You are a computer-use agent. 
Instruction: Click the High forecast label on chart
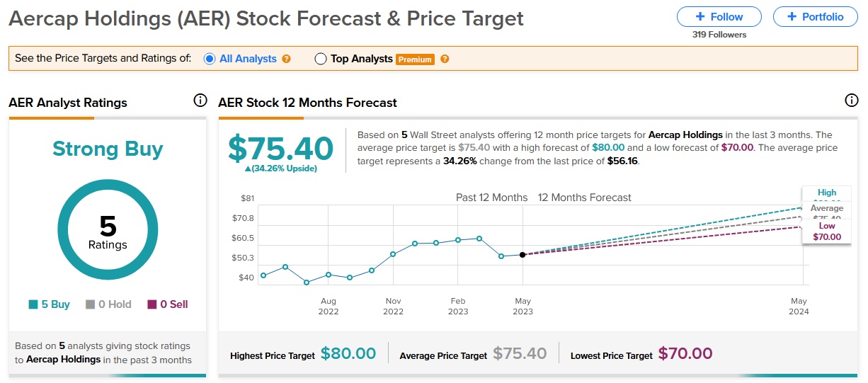[x=826, y=193]
